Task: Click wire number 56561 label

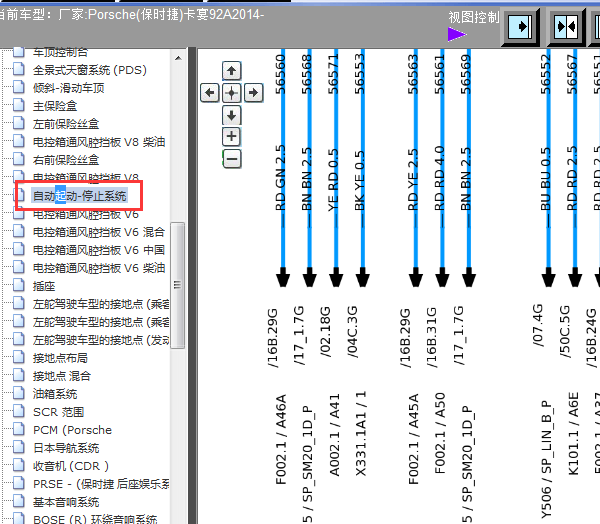Action: point(440,74)
